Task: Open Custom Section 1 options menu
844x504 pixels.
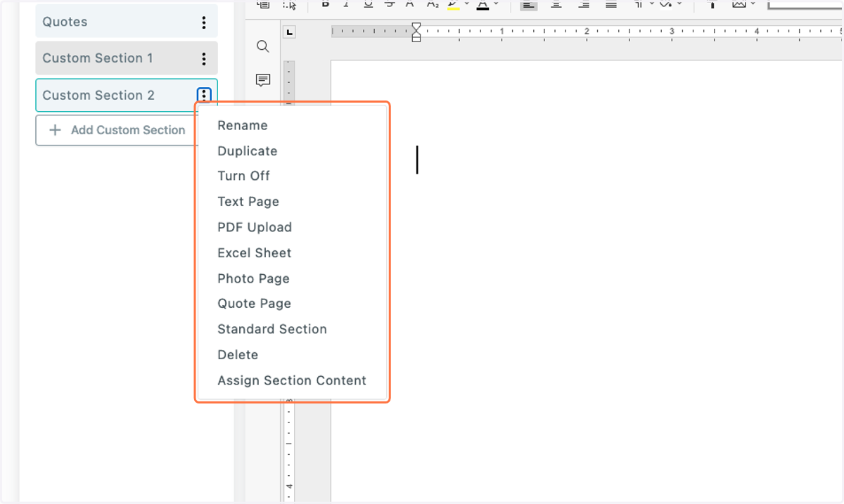Action: pos(204,58)
